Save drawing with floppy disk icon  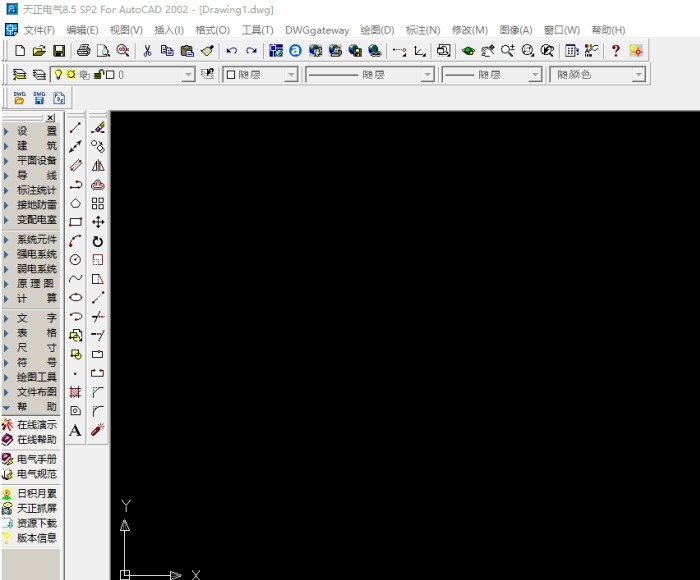point(59,50)
